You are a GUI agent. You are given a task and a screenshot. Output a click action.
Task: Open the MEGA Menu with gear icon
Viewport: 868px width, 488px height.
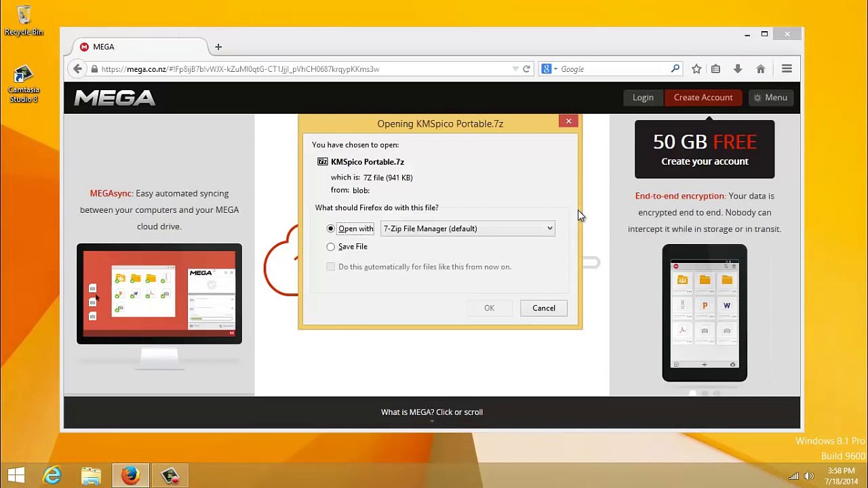(x=770, y=98)
